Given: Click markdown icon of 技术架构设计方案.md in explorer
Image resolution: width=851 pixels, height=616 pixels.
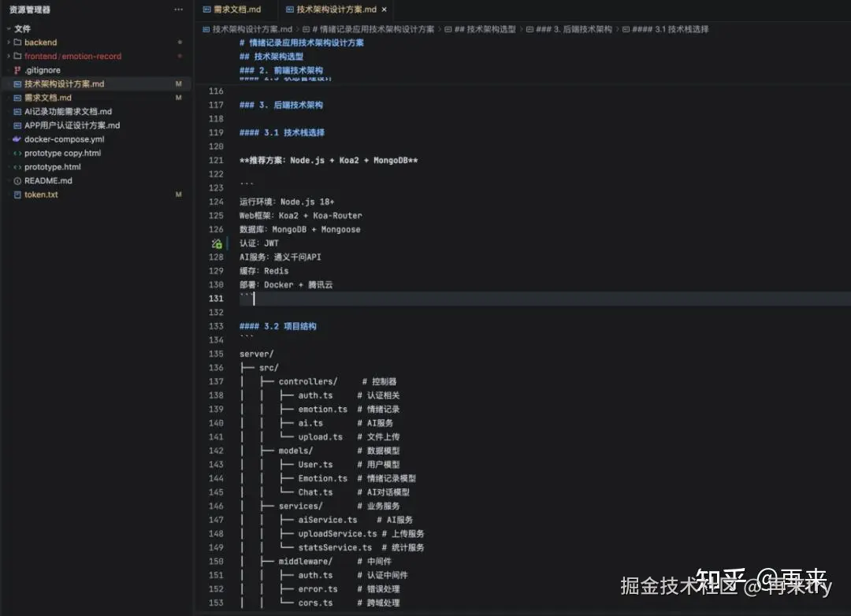Looking at the screenshot, I should coord(17,83).
